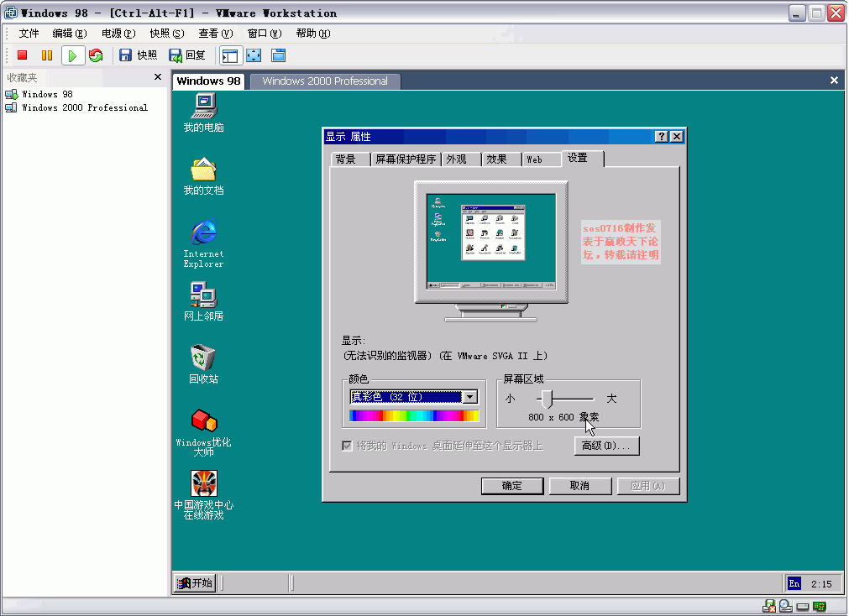Open the 电源 menu
This screenshot has width=849, height=616.
(x=118, y=34)
